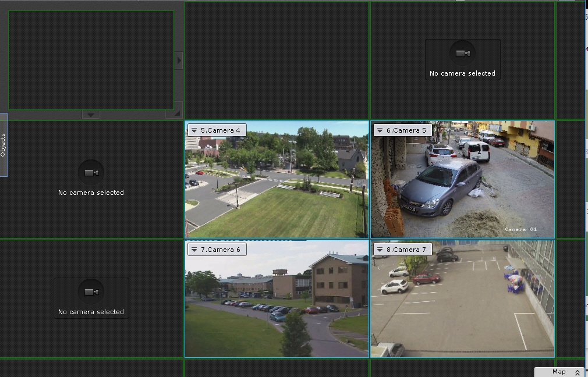Click camera icon in top-right empty cell

point(463,54)
